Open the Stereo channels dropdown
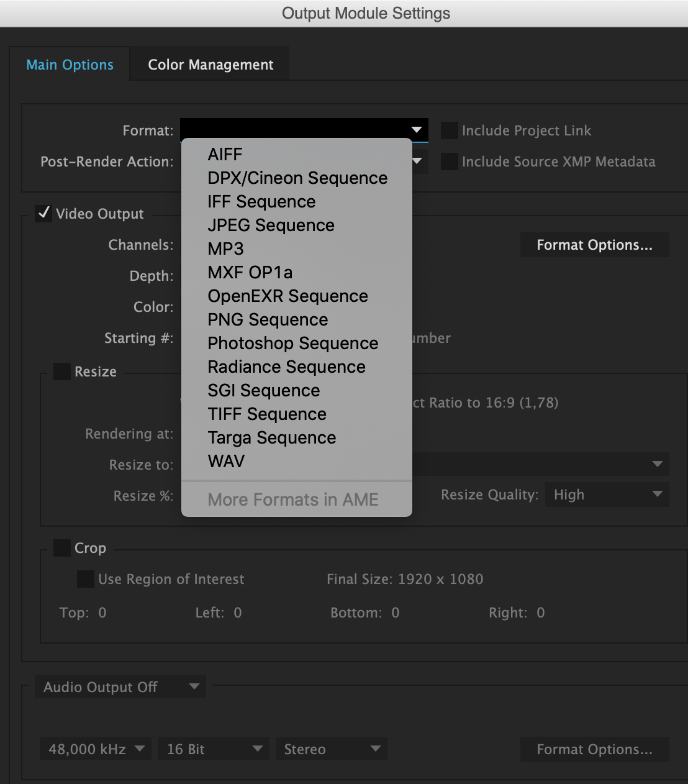This screenshot has height=784, width=688. 331,749
